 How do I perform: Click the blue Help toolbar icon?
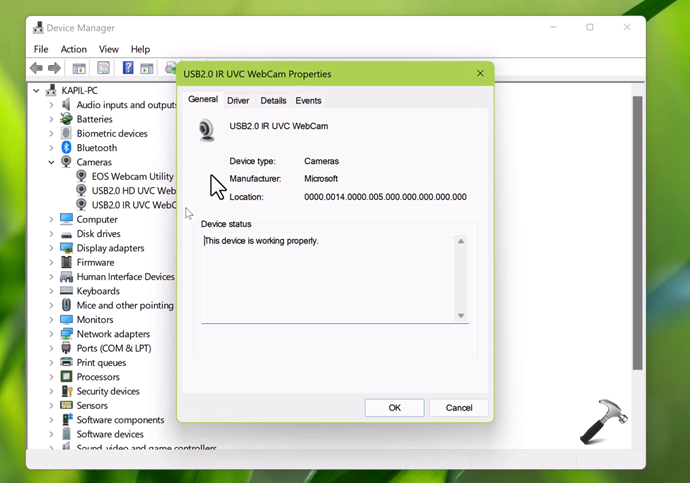pos(128,68)
